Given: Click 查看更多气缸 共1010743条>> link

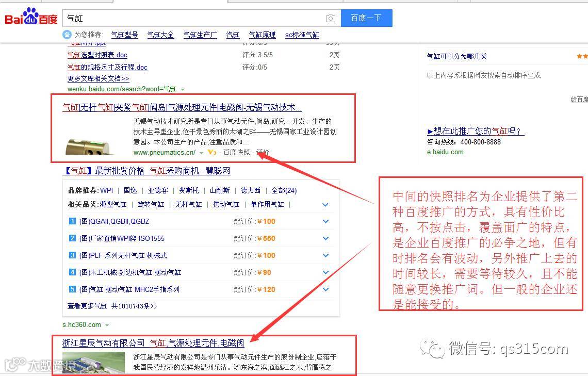Looking at the screenshot, I should click(x=112, y=306).
